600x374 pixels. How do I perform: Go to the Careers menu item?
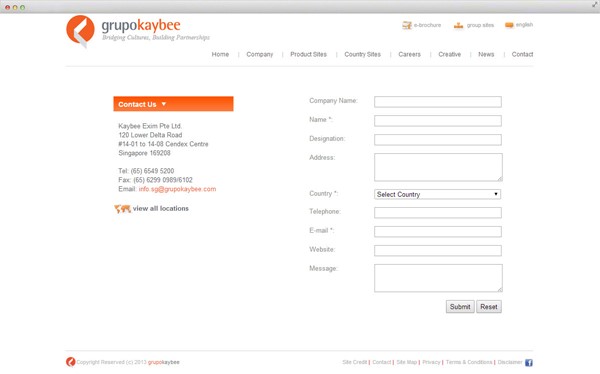click(x=409, y=54)
